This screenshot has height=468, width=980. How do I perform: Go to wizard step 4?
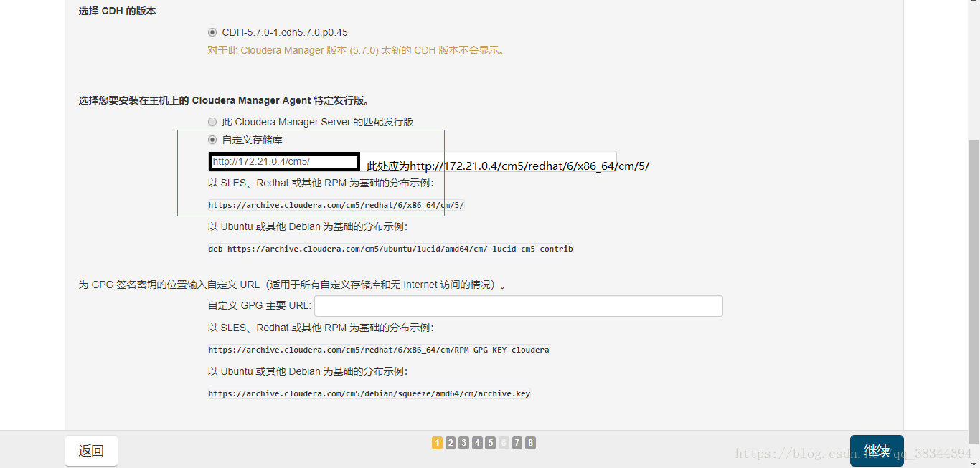[x=477, y=443]
